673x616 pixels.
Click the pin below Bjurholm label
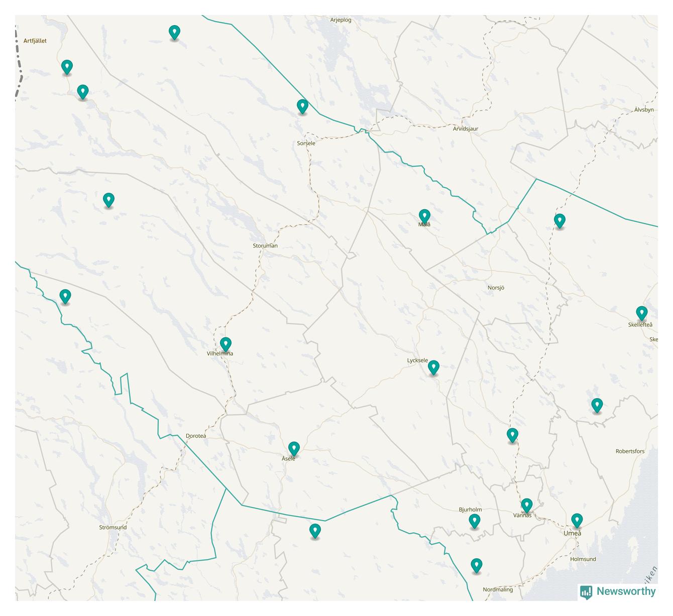click(x=475, y=521)
